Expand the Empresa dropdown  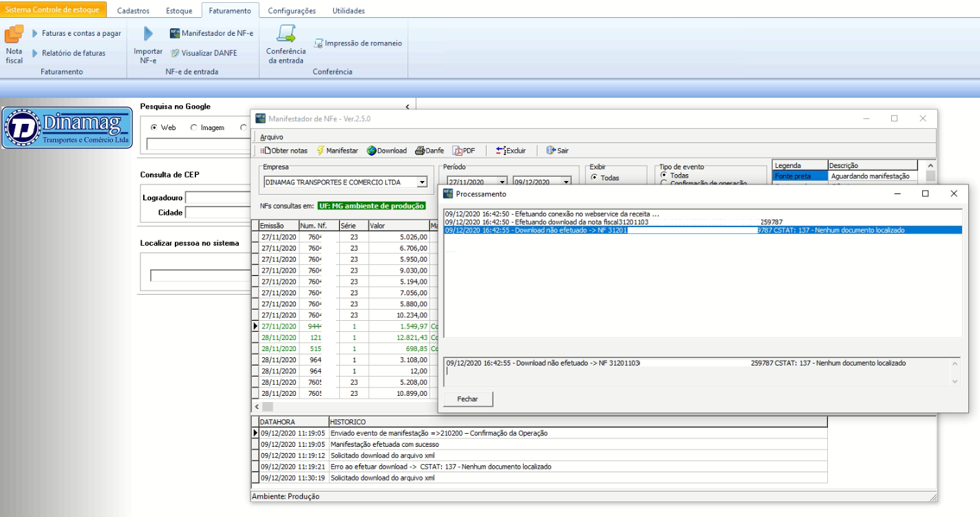click(421, 182)
